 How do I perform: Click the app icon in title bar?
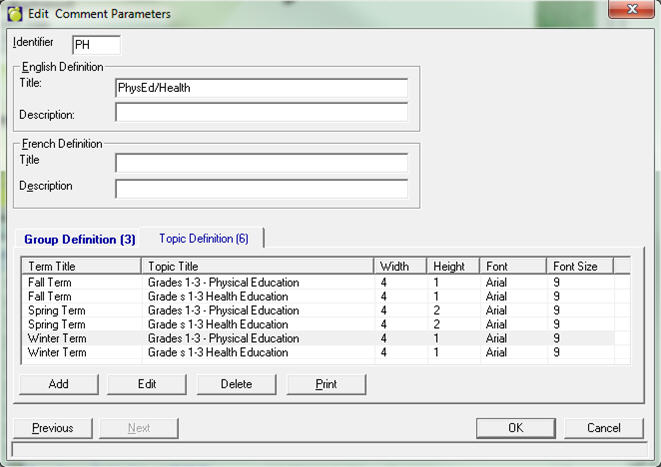coord(15,14)
